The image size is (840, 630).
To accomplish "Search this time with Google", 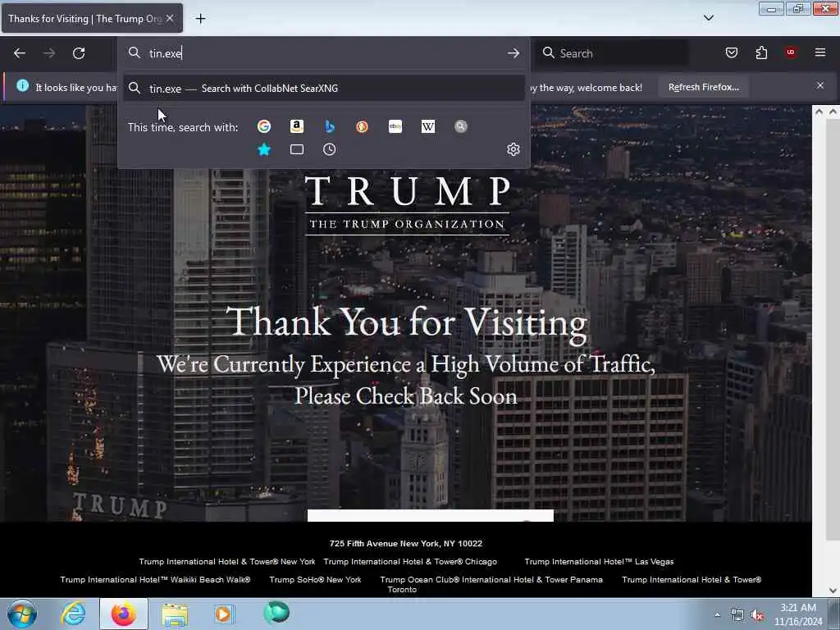I will tap(264, 126).
